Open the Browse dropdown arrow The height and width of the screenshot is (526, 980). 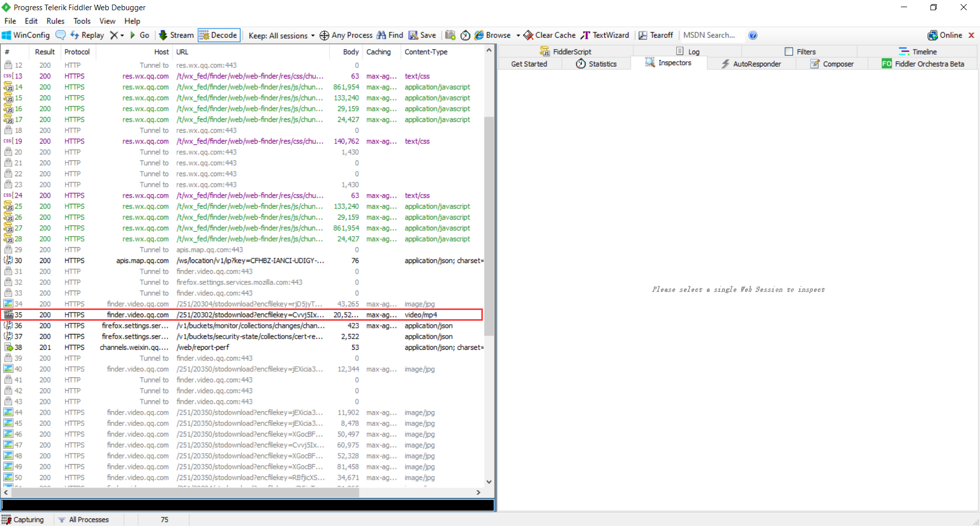click(518, 36)
